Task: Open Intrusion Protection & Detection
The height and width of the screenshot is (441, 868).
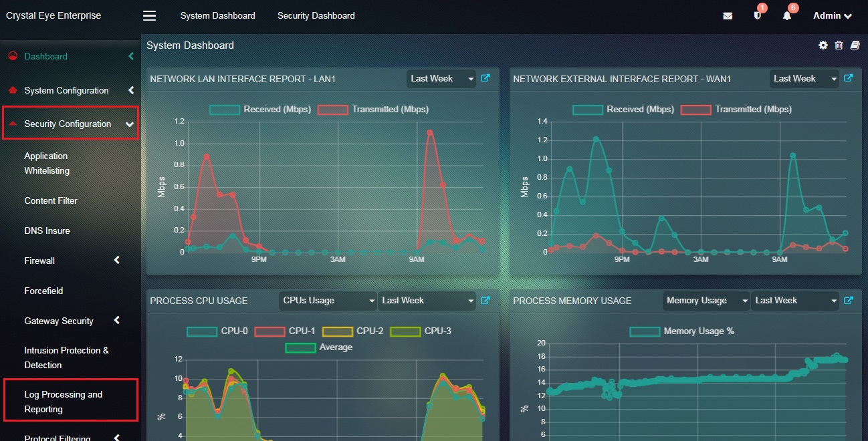Action: pyautogui.click(x=66, y=357)
